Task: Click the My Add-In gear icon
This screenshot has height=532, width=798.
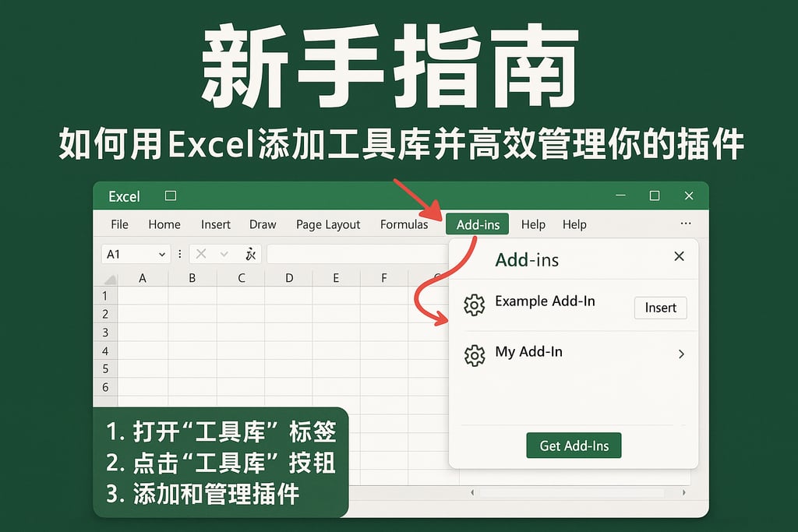Action: coord(475,352)
